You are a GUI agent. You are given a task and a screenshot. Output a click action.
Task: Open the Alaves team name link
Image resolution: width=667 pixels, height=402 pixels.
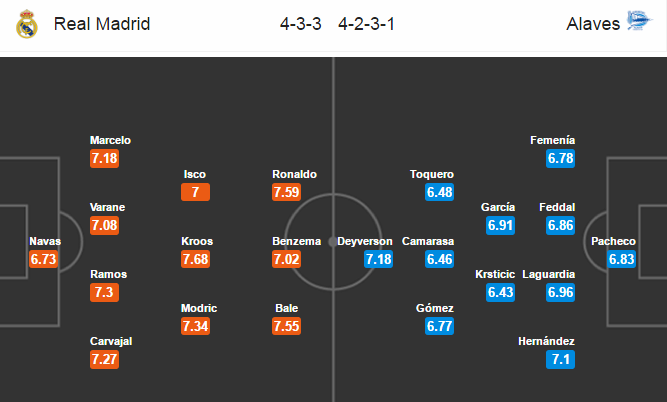pos(593,24)
